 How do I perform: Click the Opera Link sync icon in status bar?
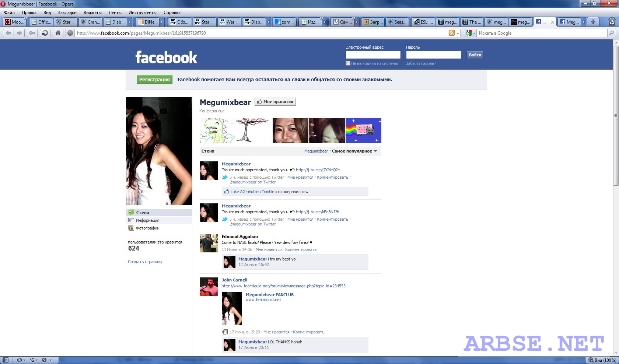pos(19,360)
